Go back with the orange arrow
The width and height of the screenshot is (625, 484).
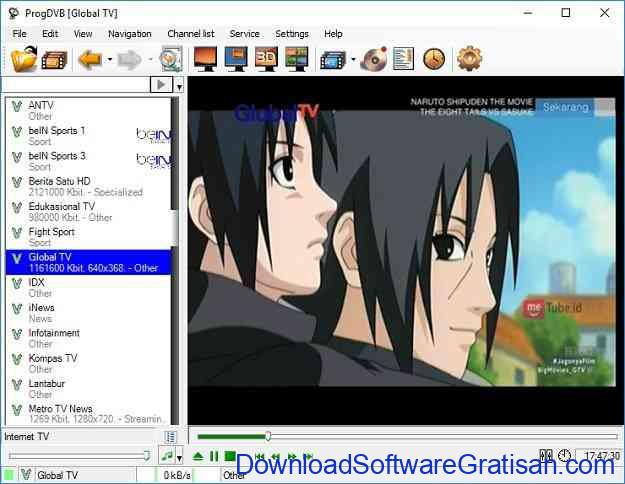click(x=90, y=59)
